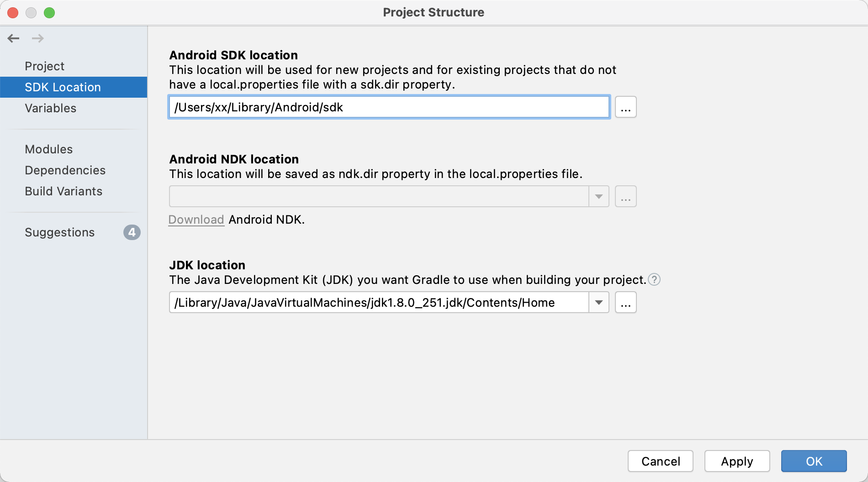Open Dependencies section in sidebar
This screenshot has height=482, width=868.
pyautogui.click(x=74, y=170)
